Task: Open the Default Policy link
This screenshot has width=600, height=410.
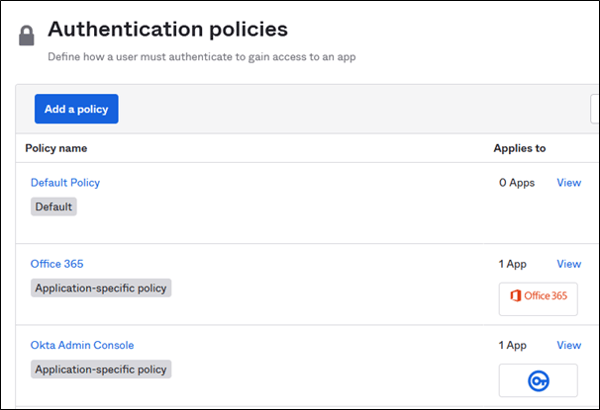Action: (65, 183)
